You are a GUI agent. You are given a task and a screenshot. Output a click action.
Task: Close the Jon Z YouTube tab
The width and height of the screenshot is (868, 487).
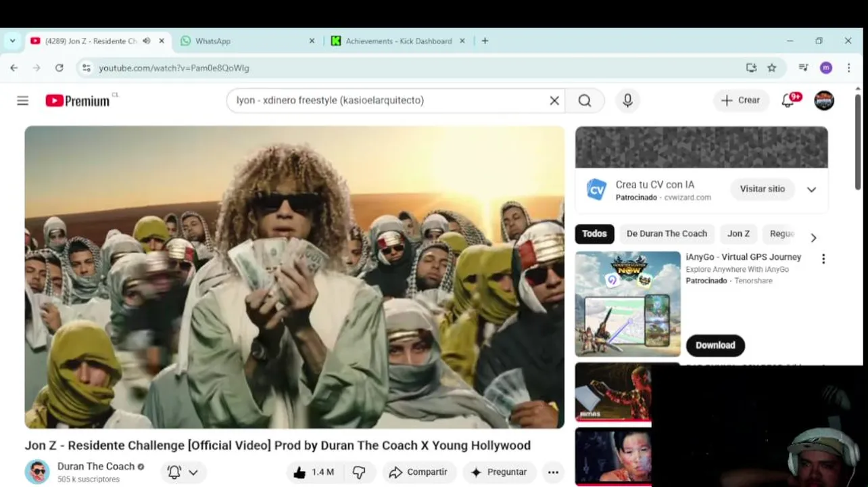pyautogui.click(x=162, y=41)
